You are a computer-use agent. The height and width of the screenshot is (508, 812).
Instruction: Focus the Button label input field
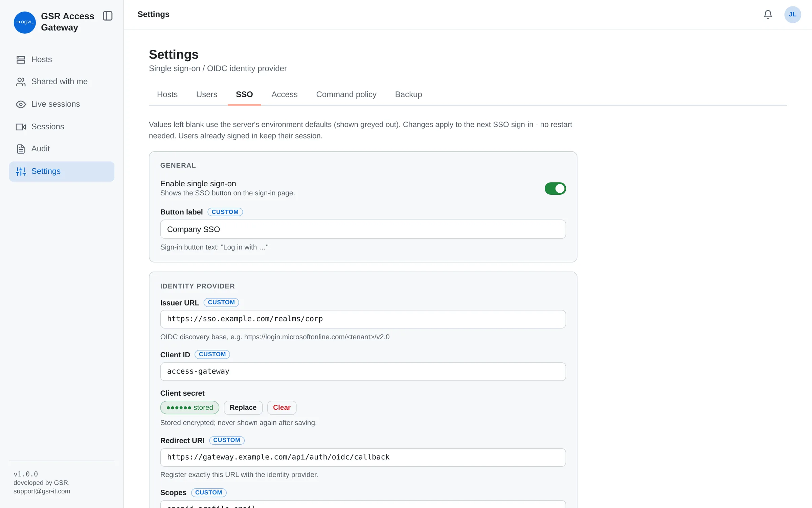click(363, 229)
